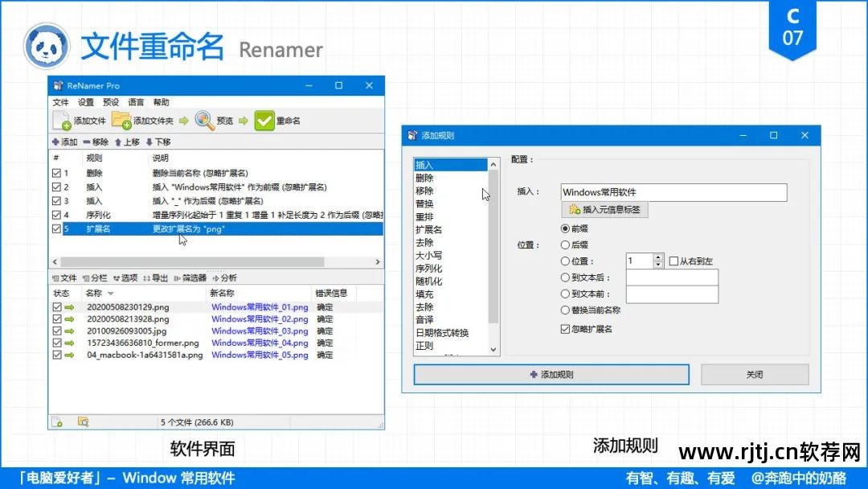Click the new-file icon in the status bar
The image size is (868, 489).
(57, 421)
